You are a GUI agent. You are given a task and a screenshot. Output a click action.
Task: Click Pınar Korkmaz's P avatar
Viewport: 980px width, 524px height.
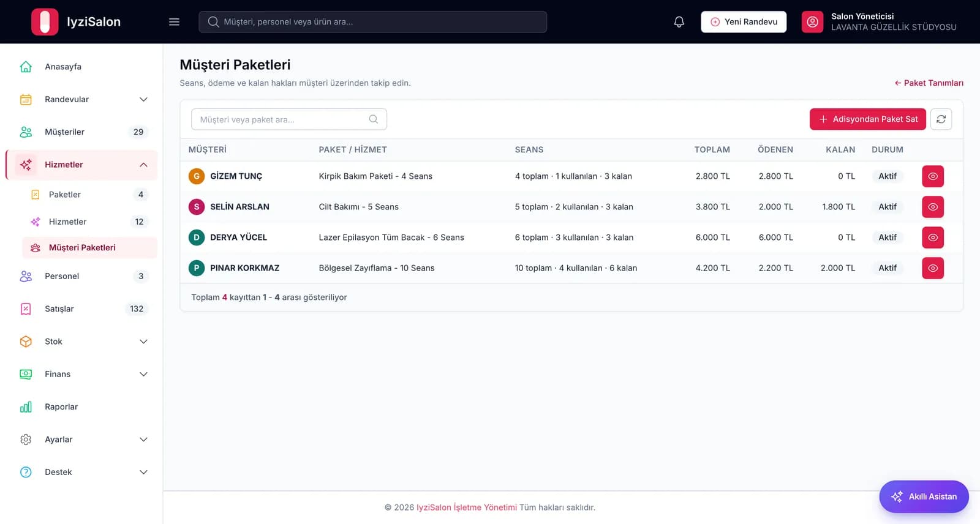coord(197,268)
